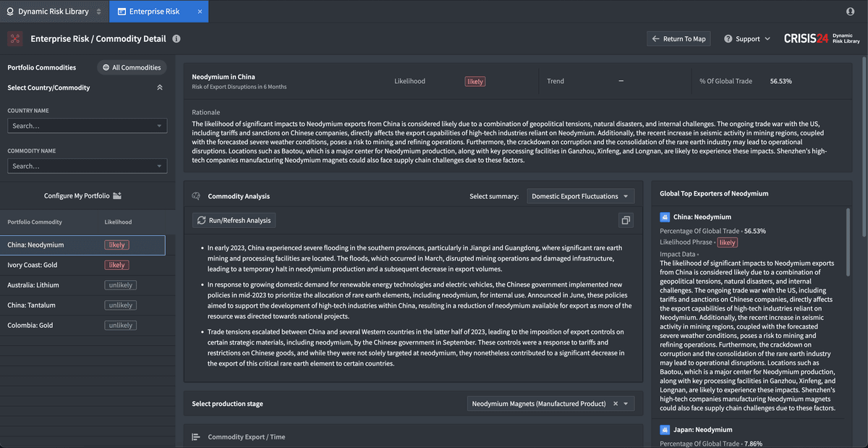Collapse the Select Country/Commodity section
The width and height of the screenshot is (868, 448).
click(160, 88)
